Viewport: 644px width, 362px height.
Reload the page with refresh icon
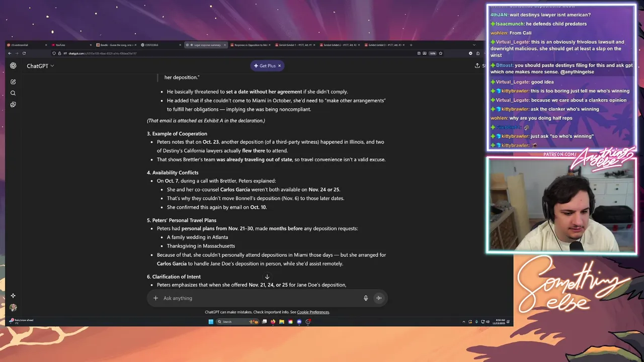click(x=24, y=53)
